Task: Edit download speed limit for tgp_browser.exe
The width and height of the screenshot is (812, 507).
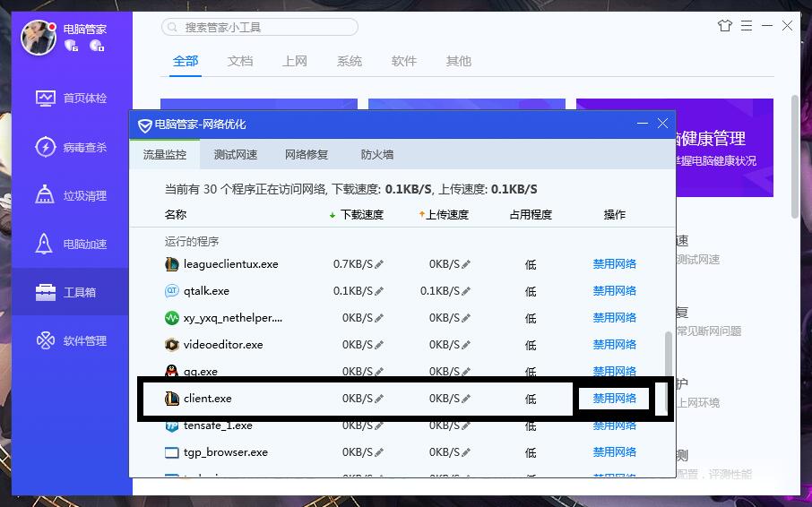Action: tap(379, 452)
